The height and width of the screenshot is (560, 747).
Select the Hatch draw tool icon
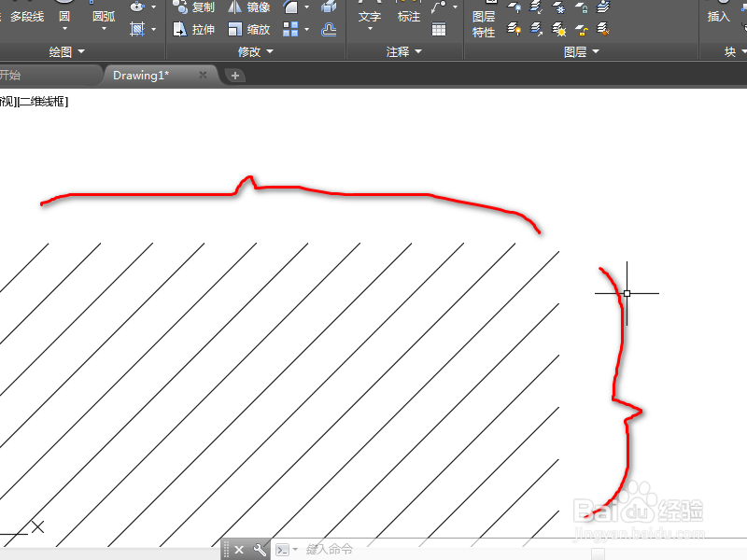pyautogui.click(x=137, y=30)
